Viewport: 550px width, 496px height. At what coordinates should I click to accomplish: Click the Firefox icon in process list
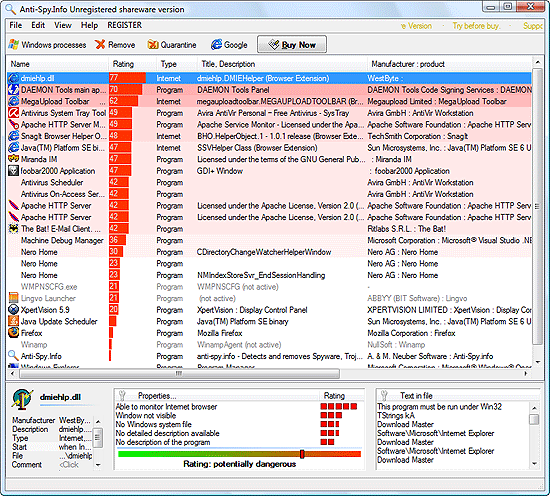pyautogui.click(x=13, y=333)
